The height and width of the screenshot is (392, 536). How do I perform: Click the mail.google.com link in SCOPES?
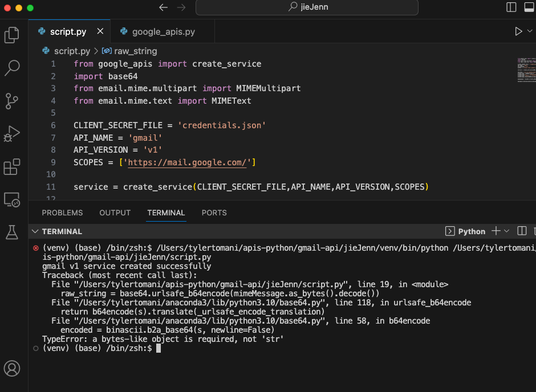(189, 162)
